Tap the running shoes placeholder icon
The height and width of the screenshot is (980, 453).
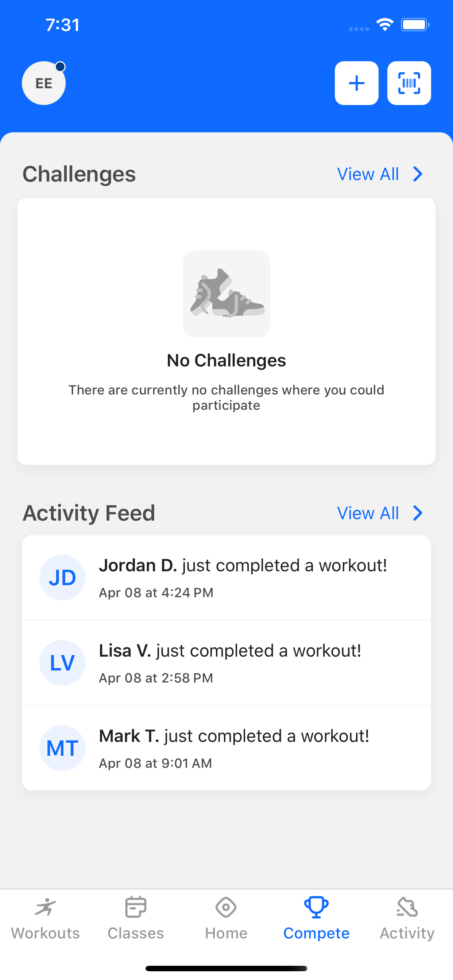click(226, 294)
